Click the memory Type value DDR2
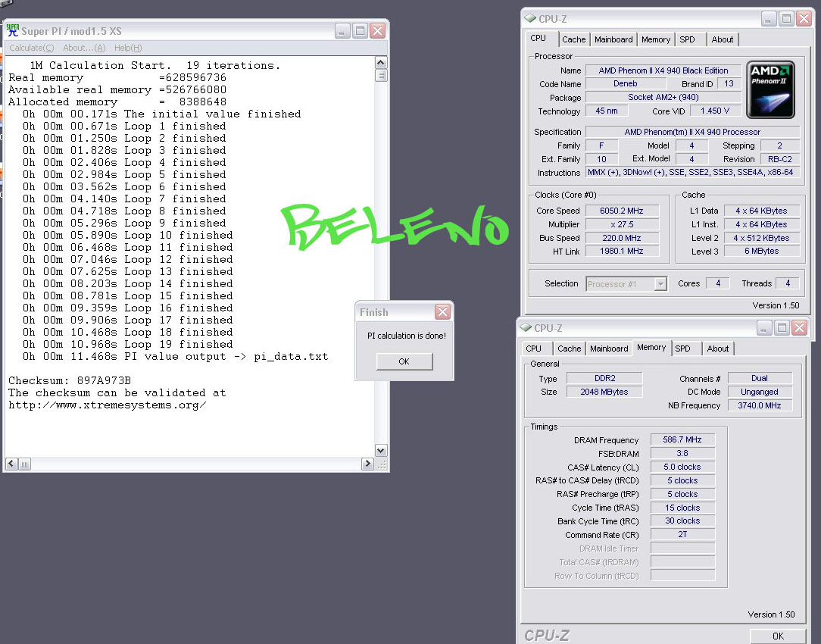 coord(604,378)
